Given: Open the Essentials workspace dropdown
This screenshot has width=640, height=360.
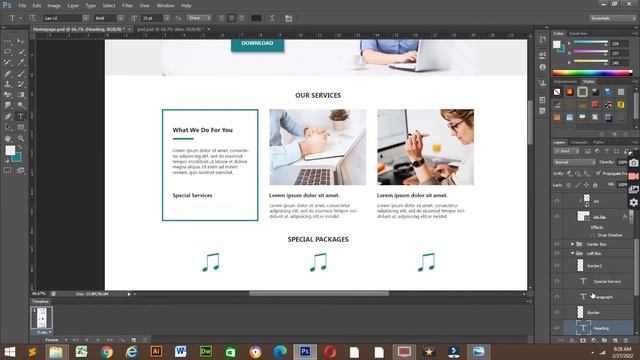Looking at the screenshot, I should (x=612, y=18).
